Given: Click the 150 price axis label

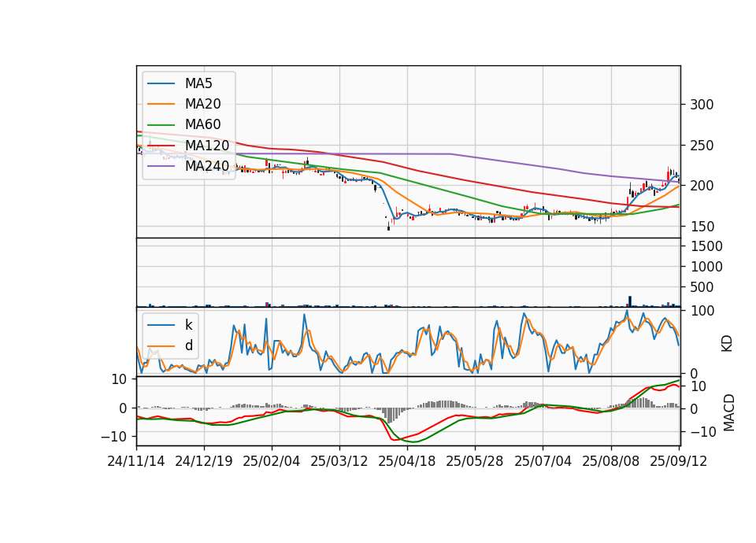Looking at the screenshot, I should pyautogui.click(x=702, y=226).
